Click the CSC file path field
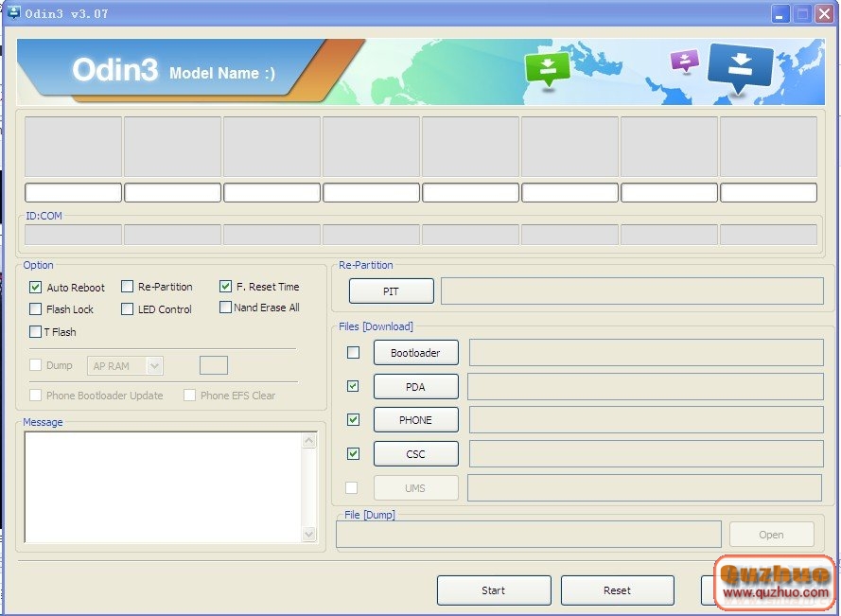The height and width of the screenshot is (616, 841). [x=646, y=454]
